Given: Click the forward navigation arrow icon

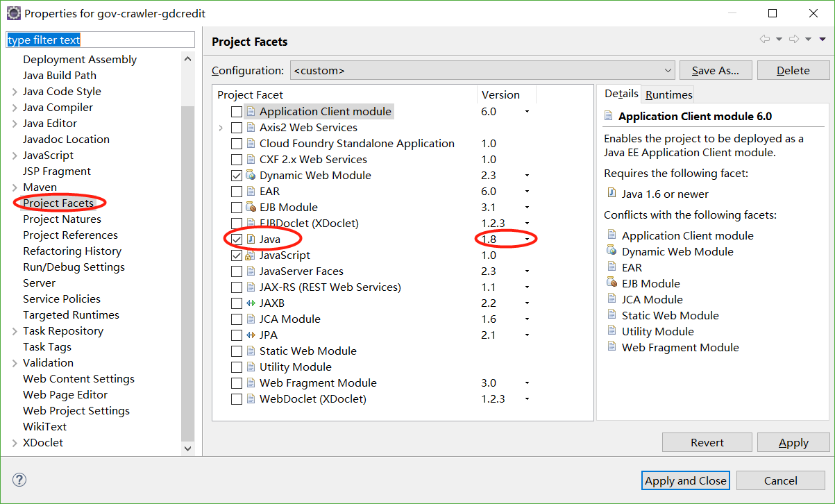Looking at the screenshot, I should coord(795,40).
